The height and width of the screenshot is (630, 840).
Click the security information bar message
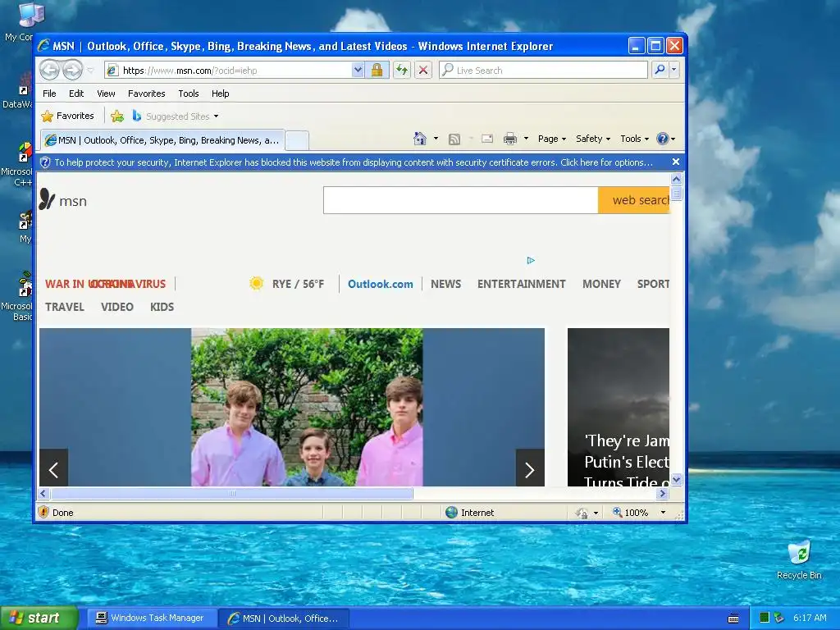354,162
